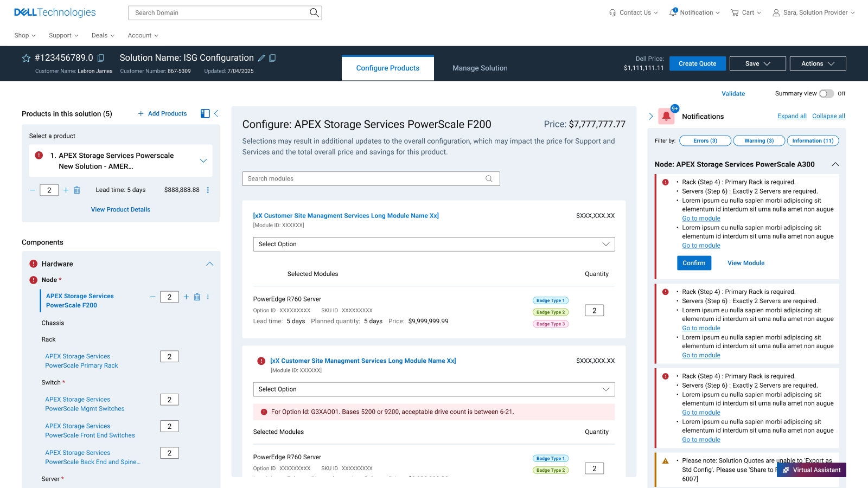Click the Create Quote button
This screenshot has width=868, height=488.
tap(697, 63)
